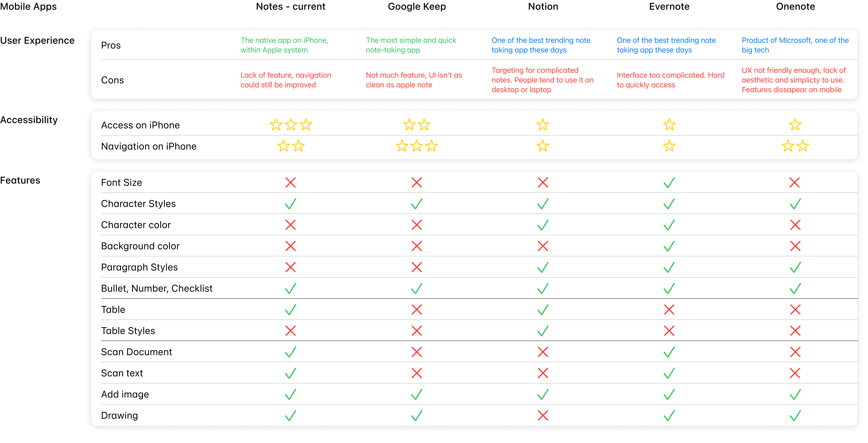Image resolution: width=868 pixels, height=443 pixels.
Task: Click Notion's red X for Drawing
Action: pyautogui.click(x=542, y=415)
